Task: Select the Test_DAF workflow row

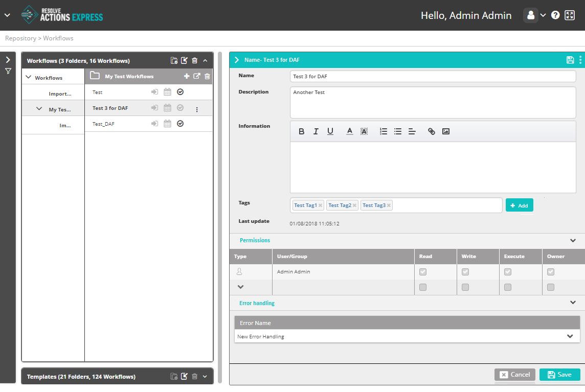Action: [148, 124]
